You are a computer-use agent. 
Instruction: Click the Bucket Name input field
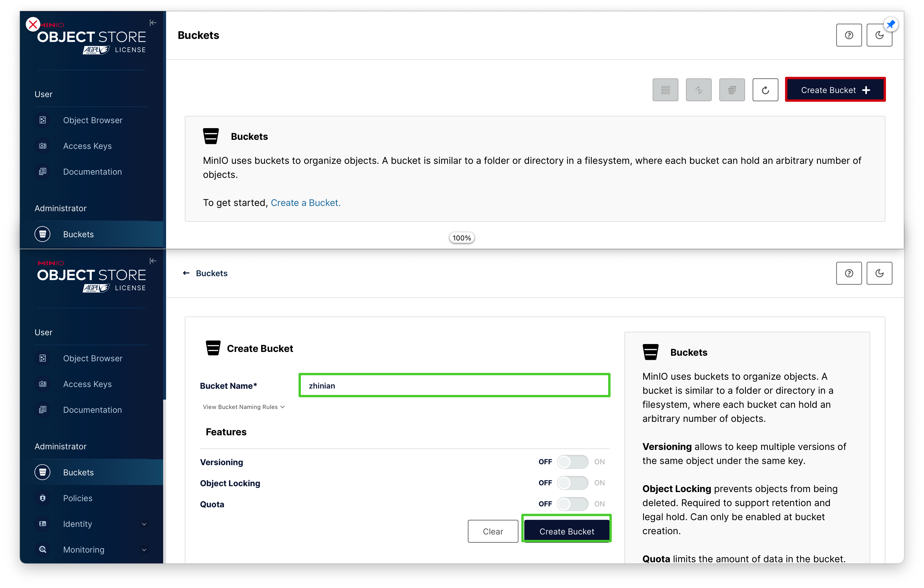coord(455,385)
